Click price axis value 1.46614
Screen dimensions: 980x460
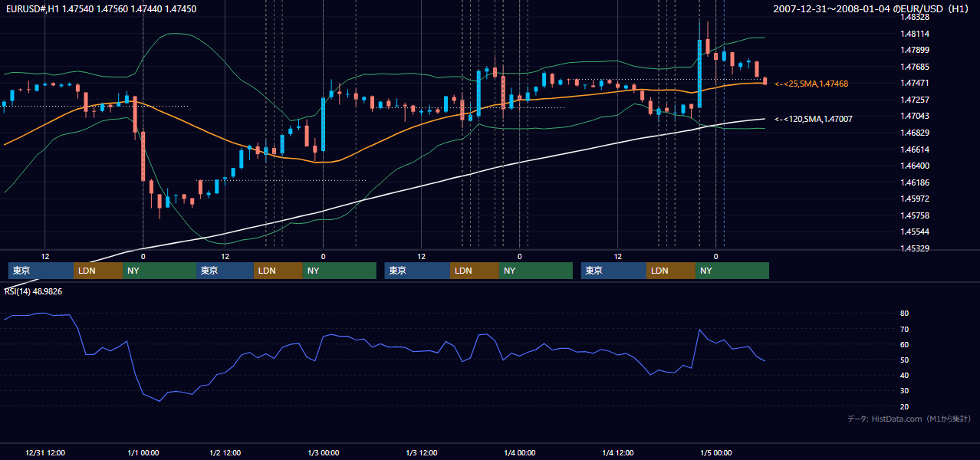(915, 149)
